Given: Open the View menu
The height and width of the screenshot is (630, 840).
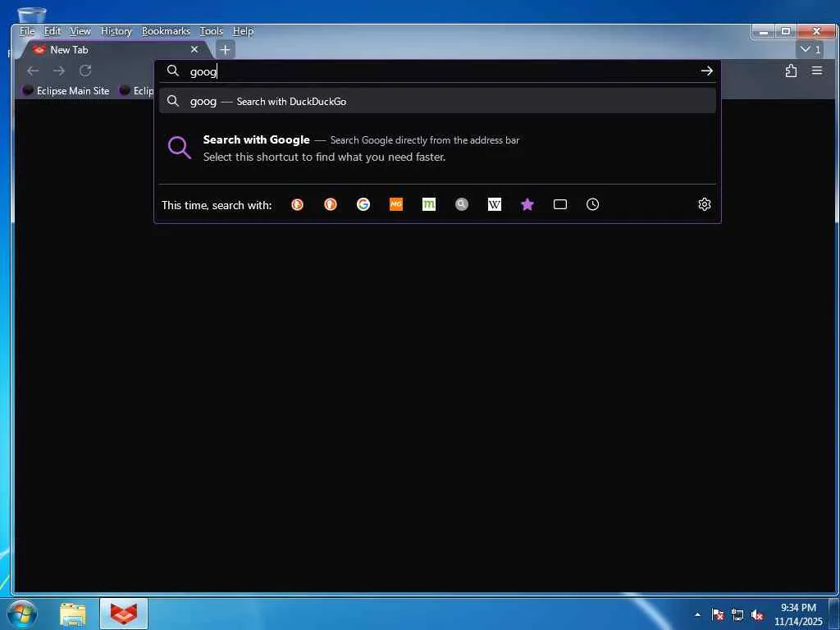Looking at the screenshot, I should click(80, 31).
